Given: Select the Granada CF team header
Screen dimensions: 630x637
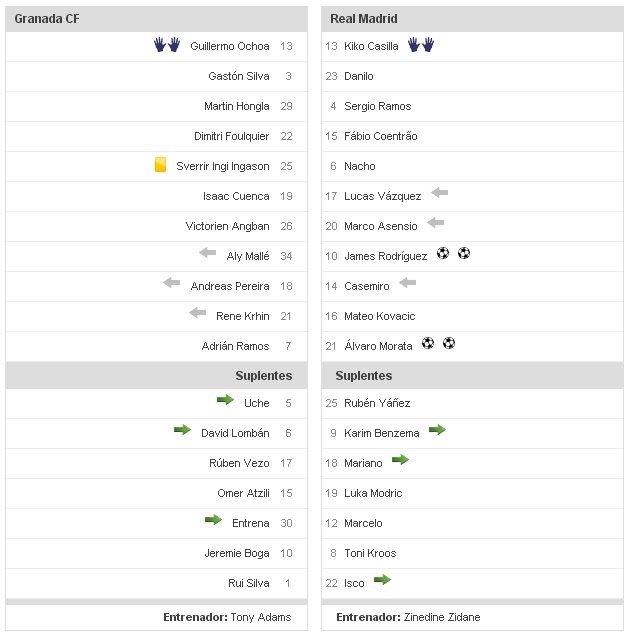Looking at the screenshot, I should 47,18.
